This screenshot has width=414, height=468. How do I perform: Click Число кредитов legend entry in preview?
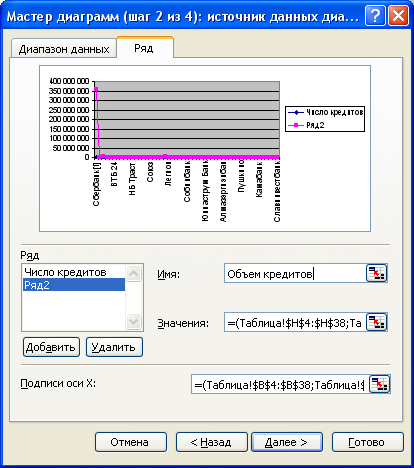coord(325,112)
